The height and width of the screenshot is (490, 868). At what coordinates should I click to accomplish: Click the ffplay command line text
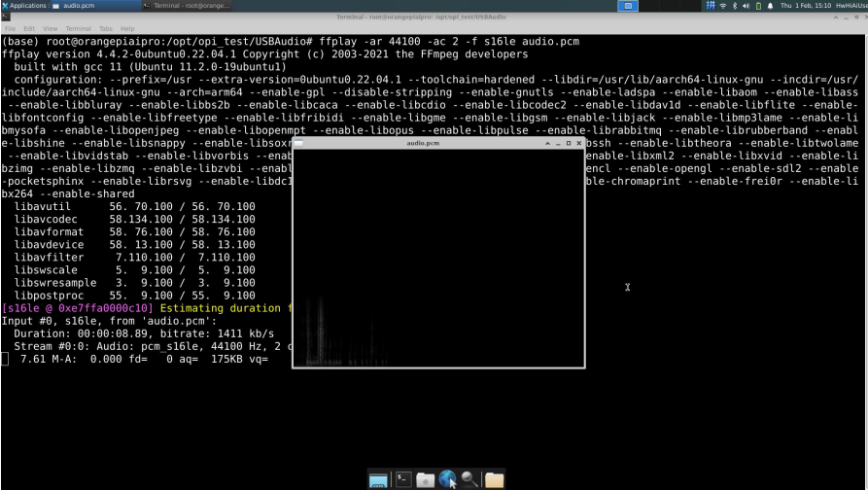click(449, 42)
